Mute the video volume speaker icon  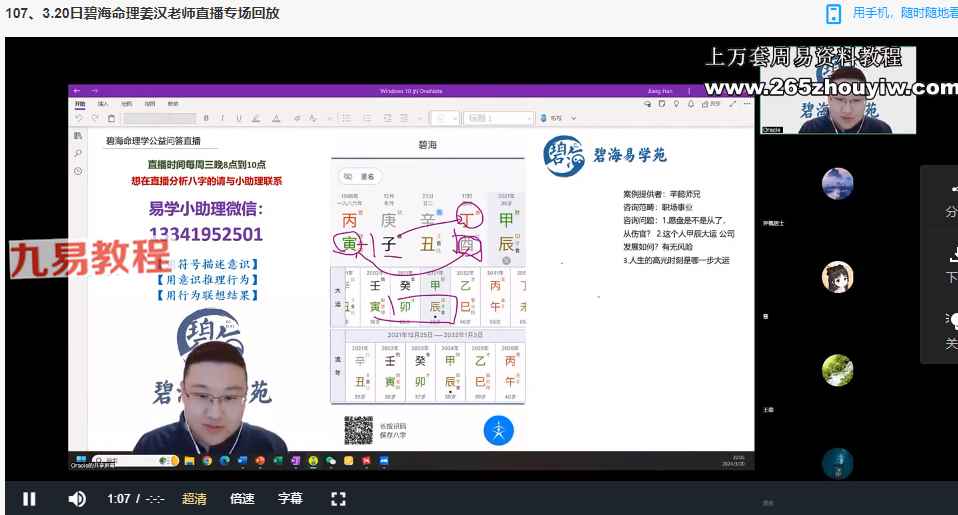pos(77,498)
